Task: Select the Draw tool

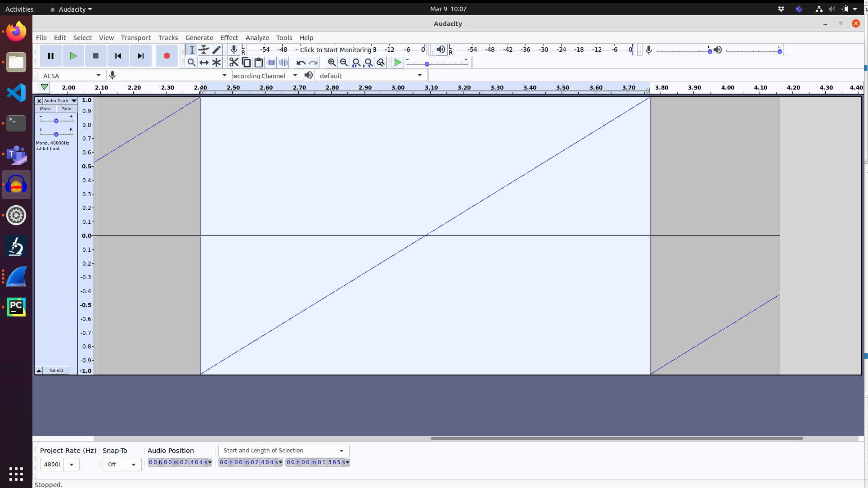Action: pos(216,50)
